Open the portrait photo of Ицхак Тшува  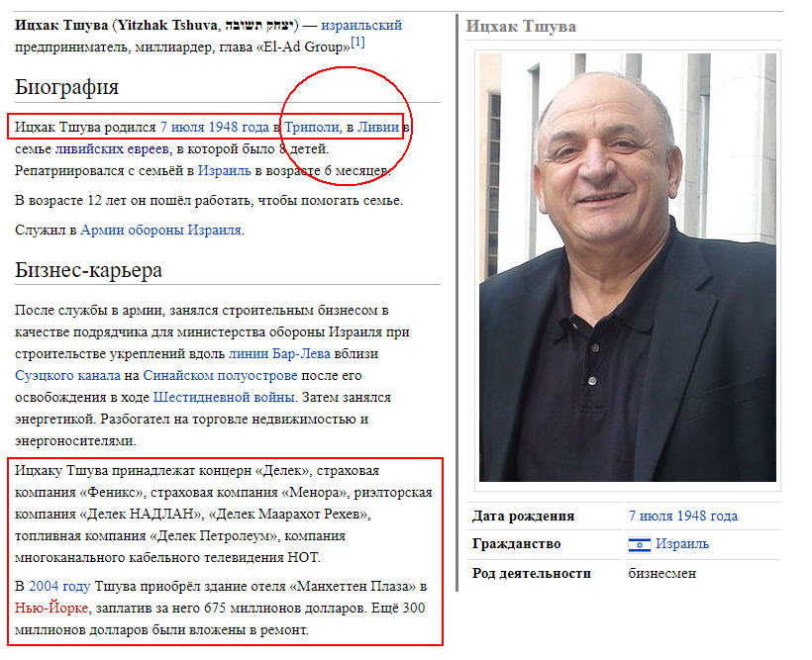point(627,267)
